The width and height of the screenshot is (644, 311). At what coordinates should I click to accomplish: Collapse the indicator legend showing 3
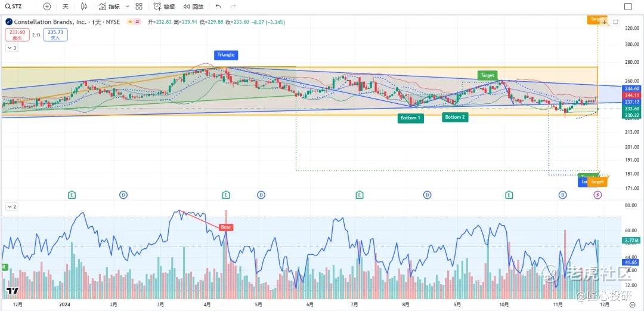11,48
